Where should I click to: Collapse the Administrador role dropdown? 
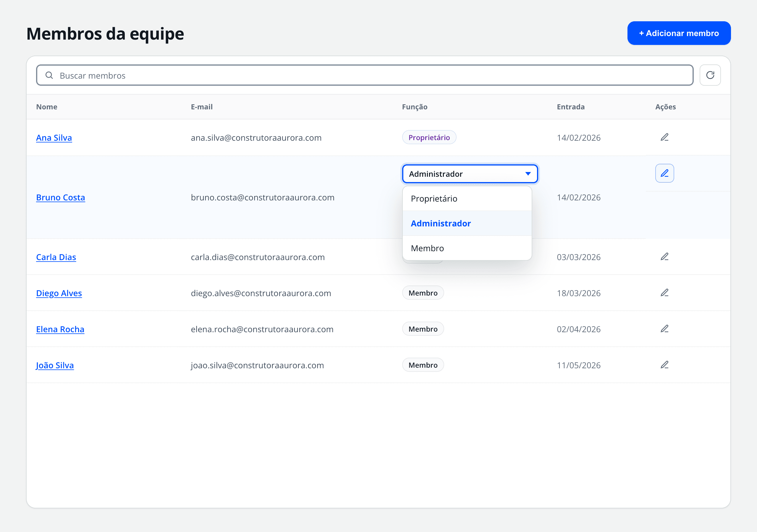[x=470, y=174]
